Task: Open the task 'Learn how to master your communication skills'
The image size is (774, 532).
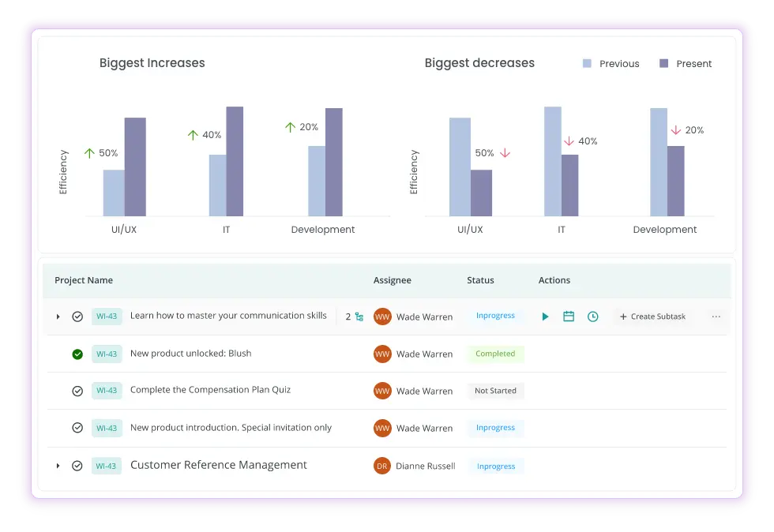Action: click(x=228, y=316)
